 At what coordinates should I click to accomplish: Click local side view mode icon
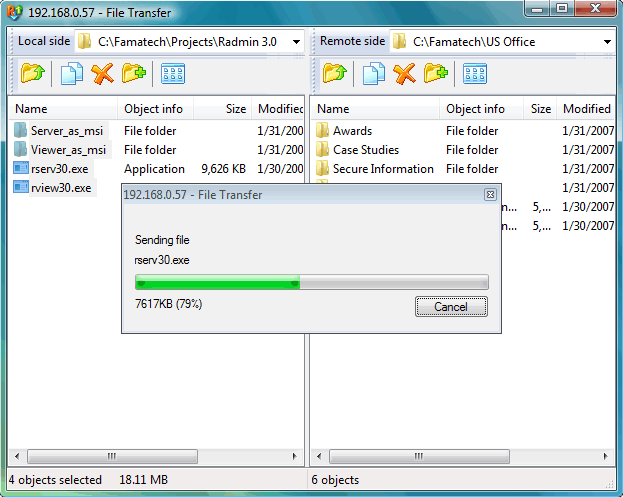pos(173,74)
